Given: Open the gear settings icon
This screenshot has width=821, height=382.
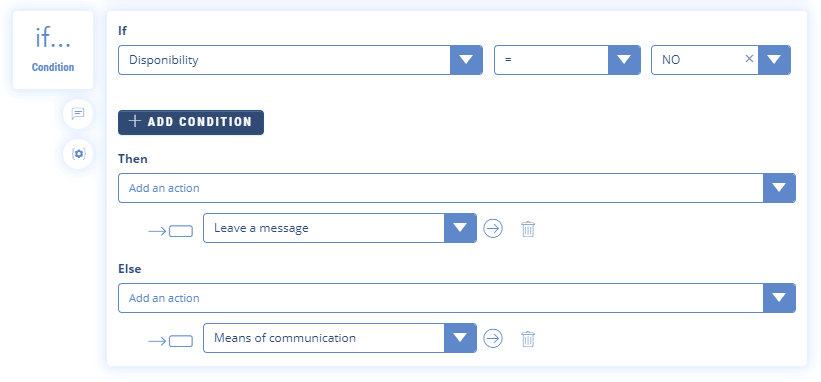Looking at the screenshot, I should pyautogui.click(x=78, y=154).
